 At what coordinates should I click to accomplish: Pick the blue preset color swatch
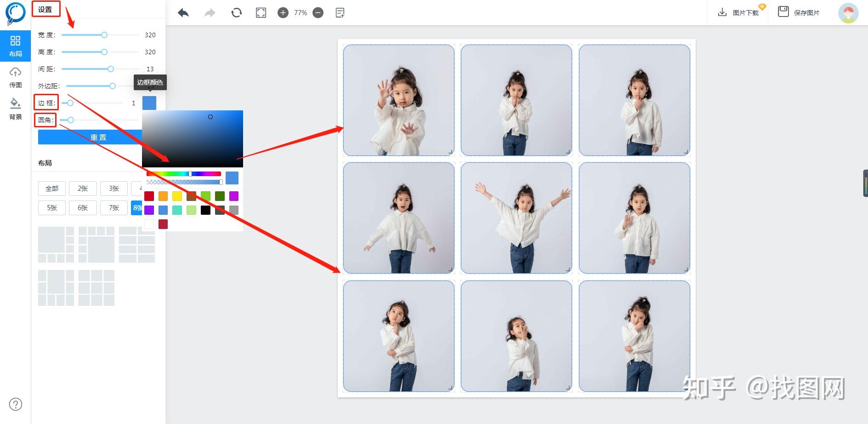click(x=163, y=210)
